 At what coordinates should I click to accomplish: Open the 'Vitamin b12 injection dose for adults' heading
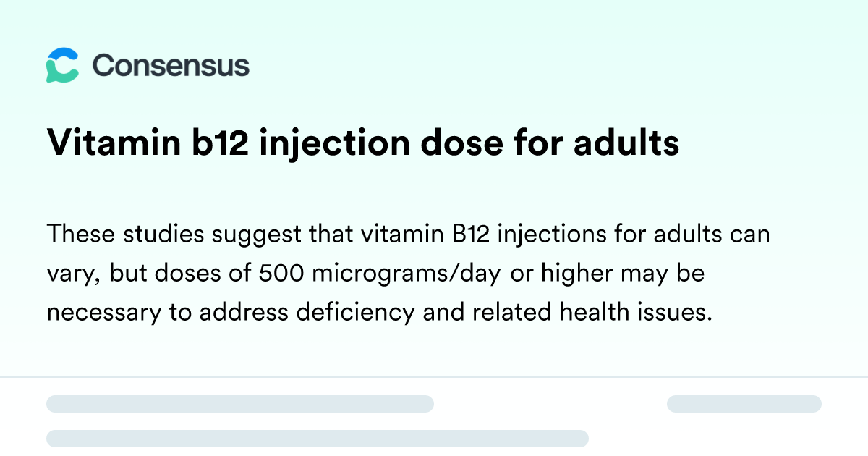click(363, 143)
